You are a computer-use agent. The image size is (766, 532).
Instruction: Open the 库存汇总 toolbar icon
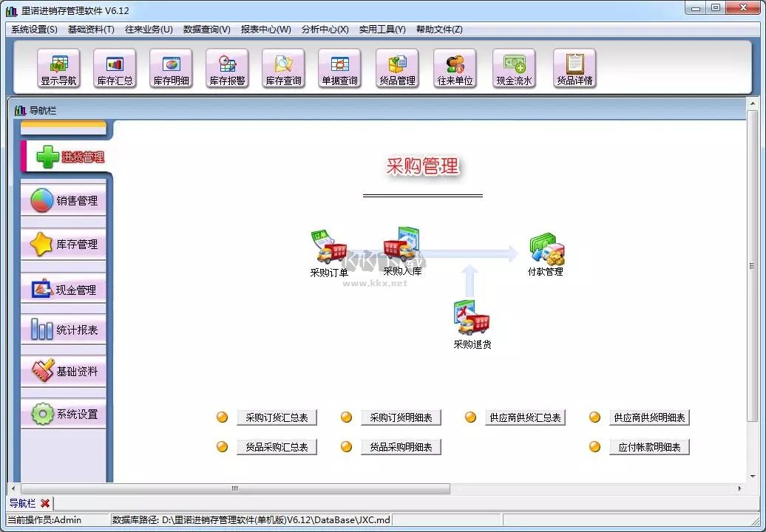115,68
